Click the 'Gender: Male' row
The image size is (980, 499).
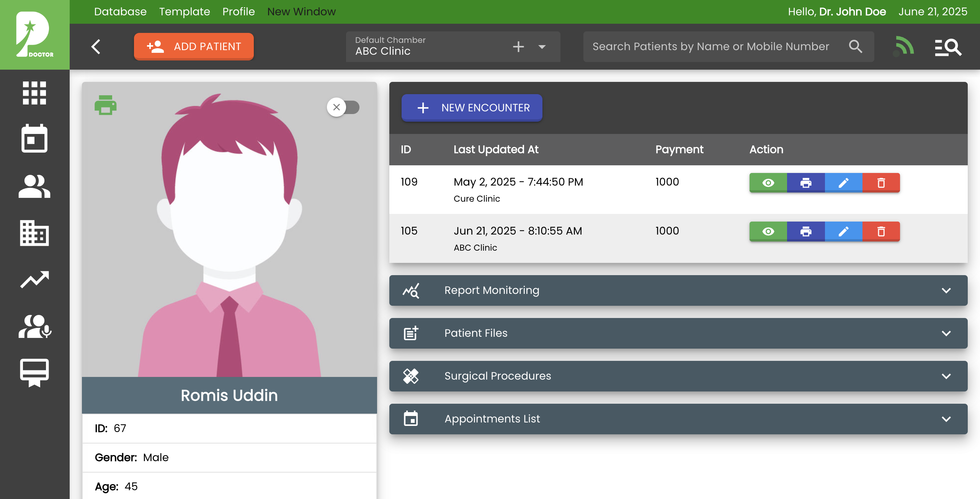click(229, 457)
